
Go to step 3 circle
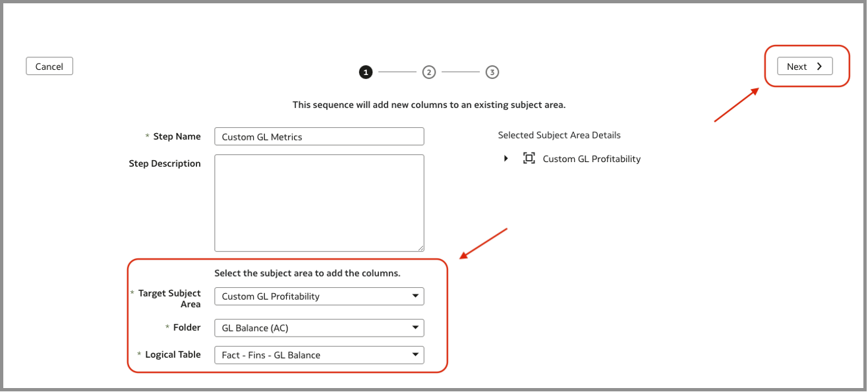pyautogui.click(x=492, y=72)
